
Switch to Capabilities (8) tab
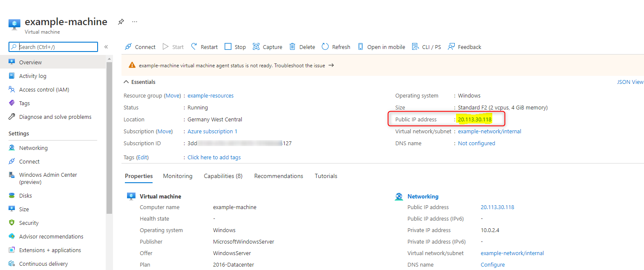223,176
